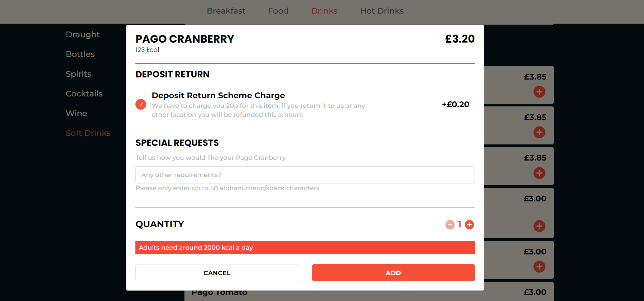This screenshot has width=644, height=301.
Task: Switch to the Food tab
Action: [x=278, y=11]
